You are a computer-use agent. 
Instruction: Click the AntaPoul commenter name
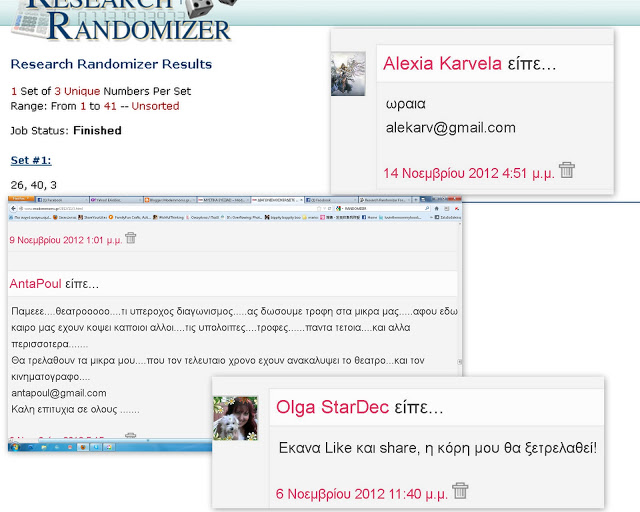[32, 285]
